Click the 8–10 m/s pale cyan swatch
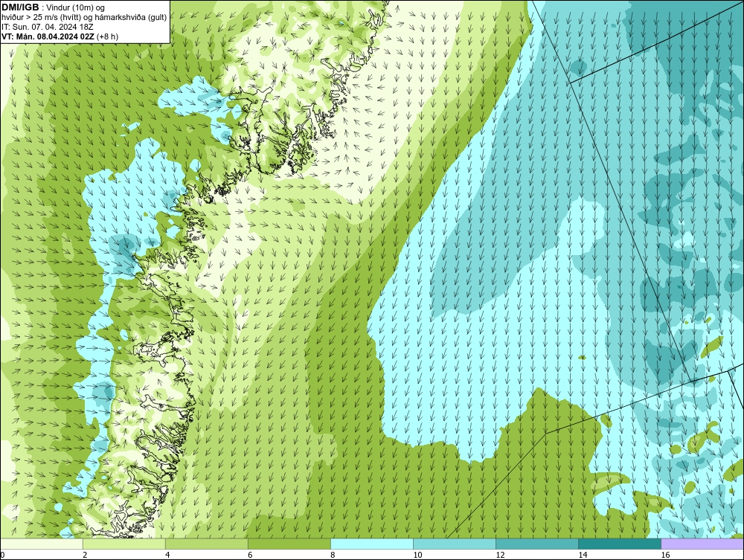The image size is (744, 560). tap(372, 544)
